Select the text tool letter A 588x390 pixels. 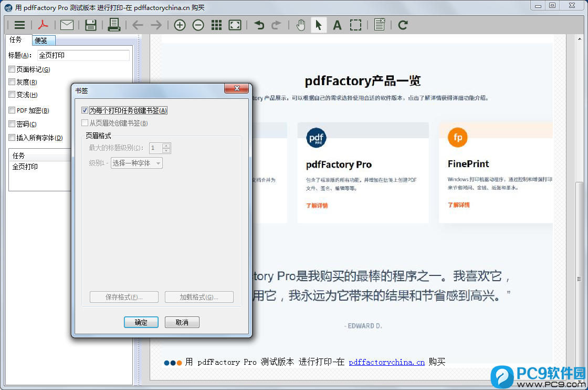(337, 25)
